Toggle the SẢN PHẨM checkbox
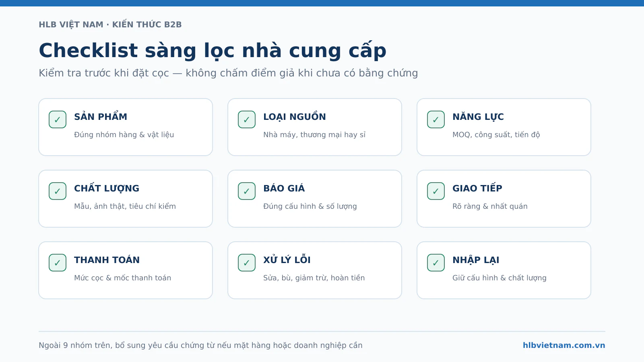 point(58,119)
